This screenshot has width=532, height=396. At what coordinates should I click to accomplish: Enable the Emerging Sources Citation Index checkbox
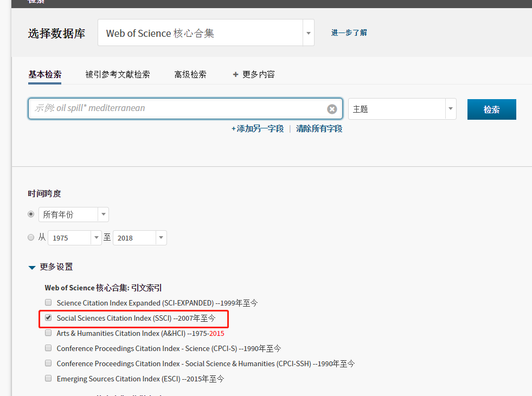pos(48,378)
